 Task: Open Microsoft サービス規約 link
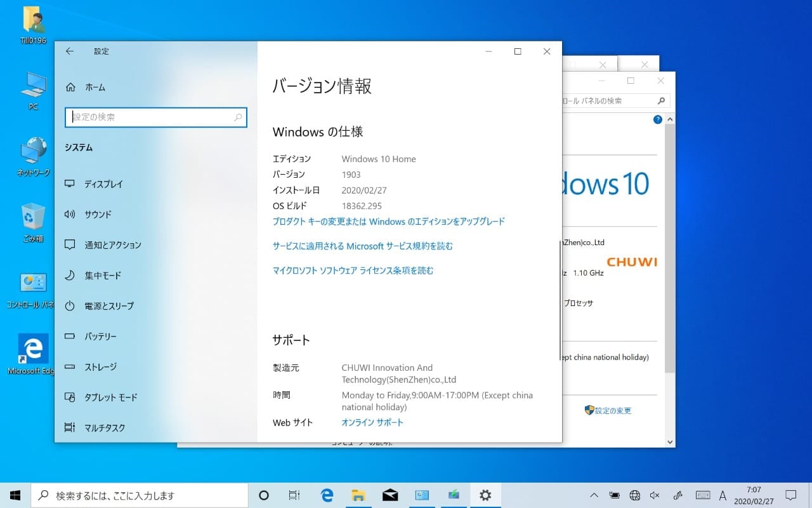pos(362,246)
